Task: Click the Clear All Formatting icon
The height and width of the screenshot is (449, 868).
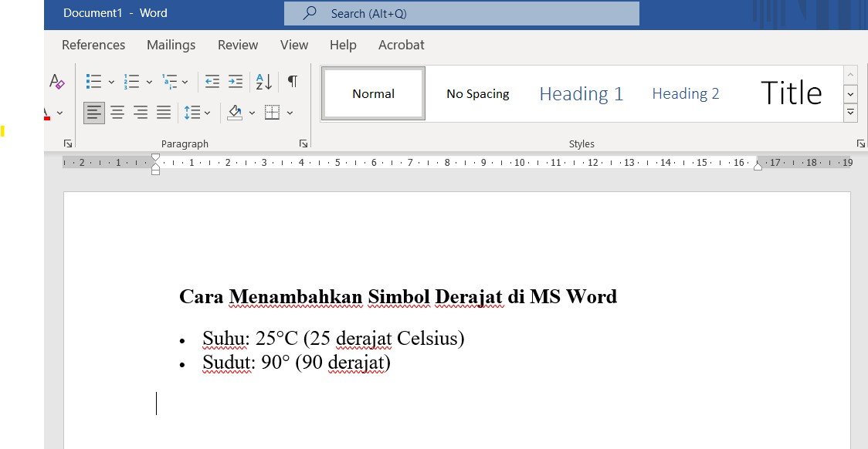Action: tap(56, 82)
